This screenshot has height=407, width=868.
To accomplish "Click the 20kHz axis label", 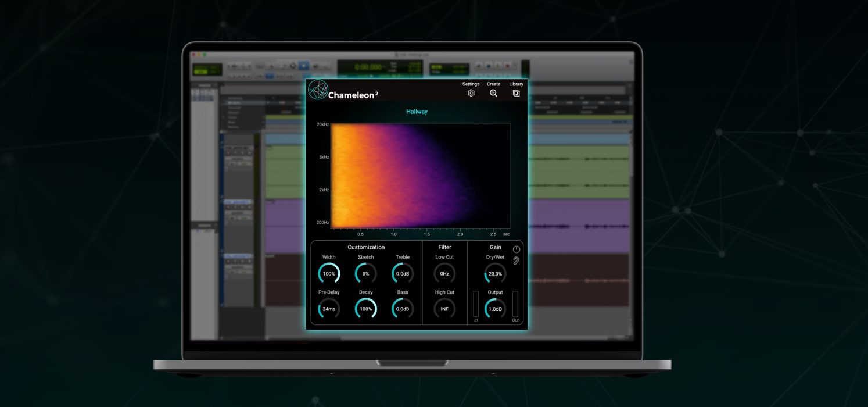I will [x=322, y=124].
